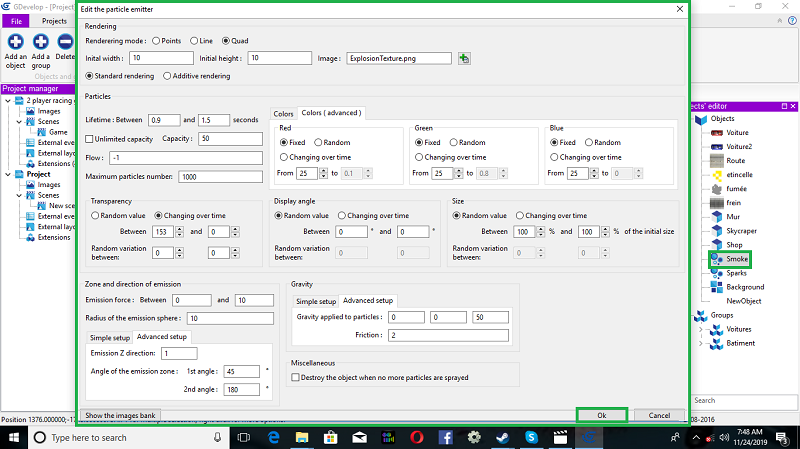Collapse Scenes under Project node
800x449 pixels.
tap(19, 195)
